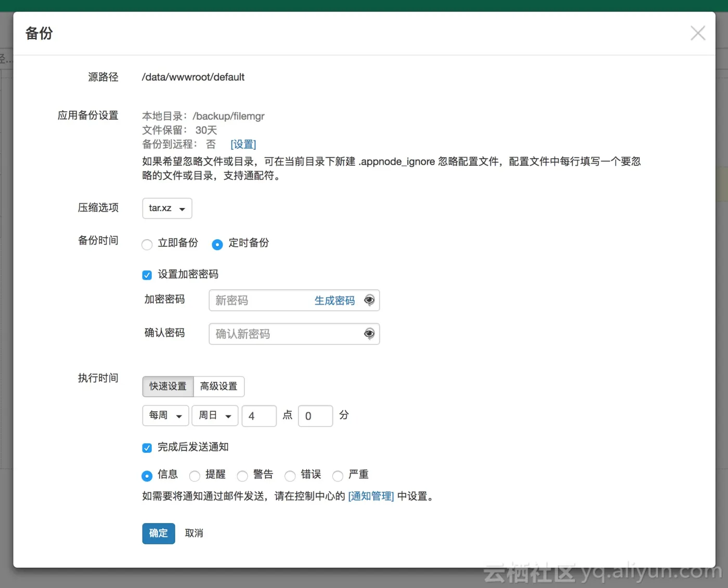Open the [通知管理] link
The width and height of the screenshot is (728, 588).
[371, 496]
